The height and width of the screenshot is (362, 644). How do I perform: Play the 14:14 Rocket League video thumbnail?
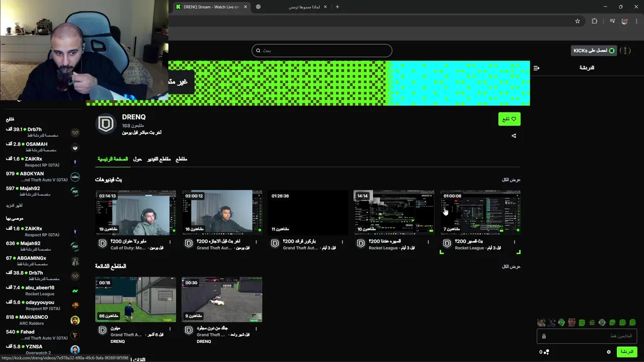point(394,212)
